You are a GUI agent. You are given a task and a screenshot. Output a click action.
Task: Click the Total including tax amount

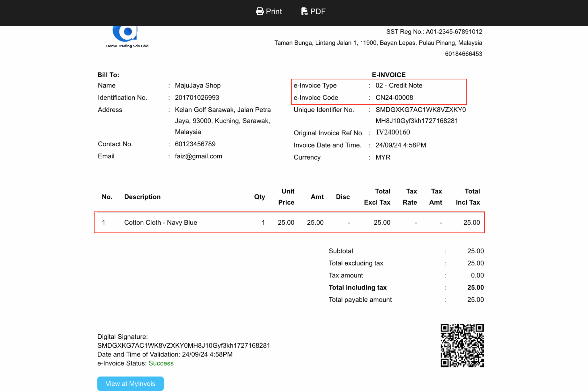pos(475,288)
